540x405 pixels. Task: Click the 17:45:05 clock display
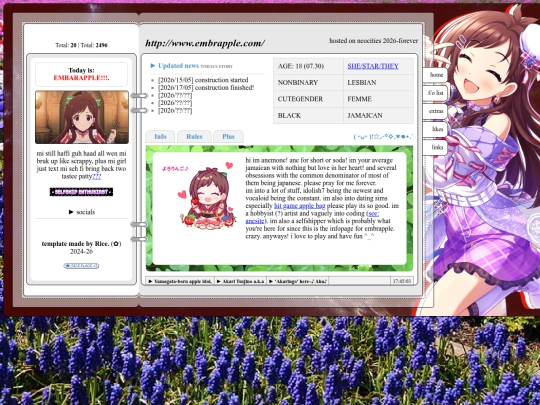coord(402,281)
